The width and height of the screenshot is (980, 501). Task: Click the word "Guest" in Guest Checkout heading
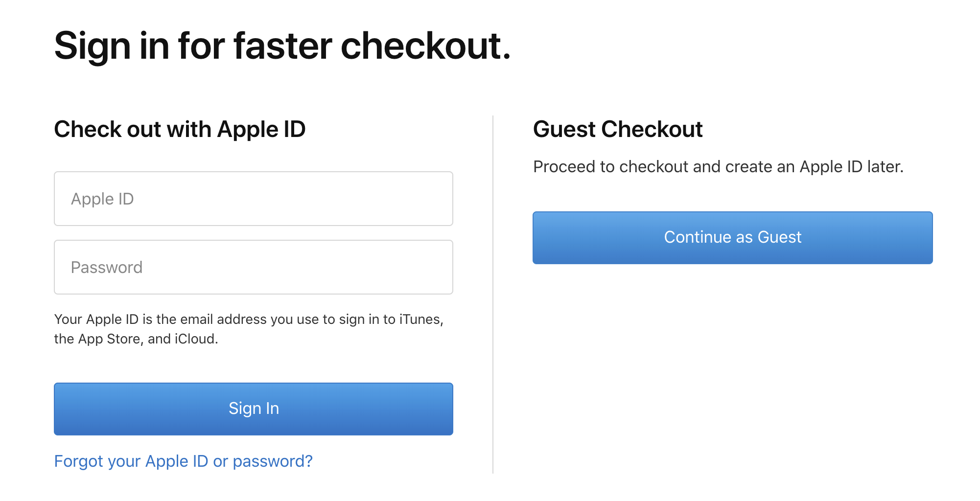tap(564, 130)
